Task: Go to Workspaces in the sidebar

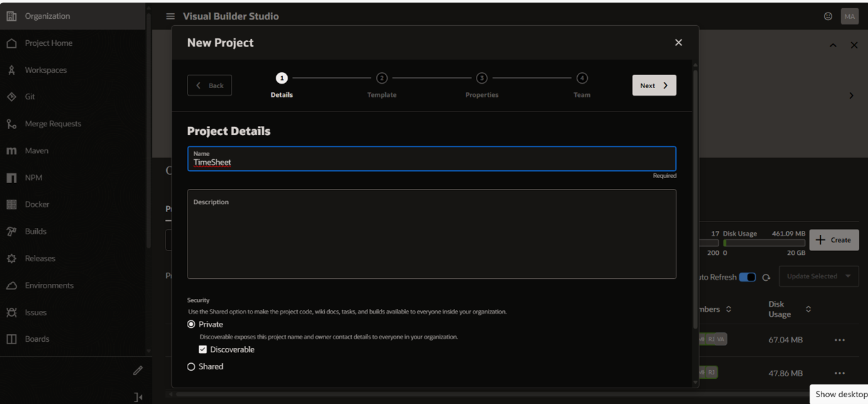Action: coord(45,70)
